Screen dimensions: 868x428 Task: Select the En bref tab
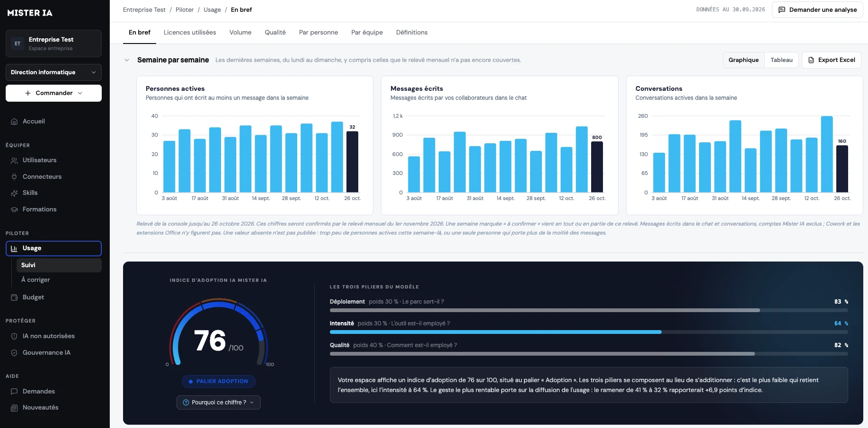(140, 33)
